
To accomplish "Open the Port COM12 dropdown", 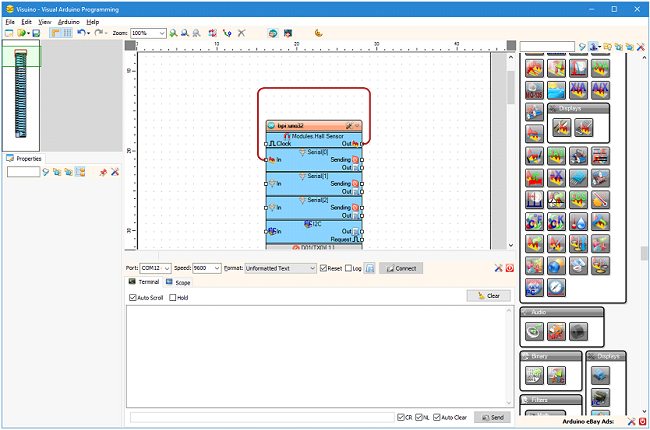I will [x=167, y=268].
